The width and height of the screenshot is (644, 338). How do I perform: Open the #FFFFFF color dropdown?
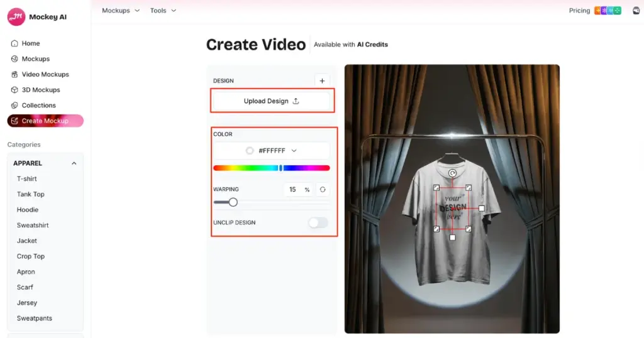[272, 151]
